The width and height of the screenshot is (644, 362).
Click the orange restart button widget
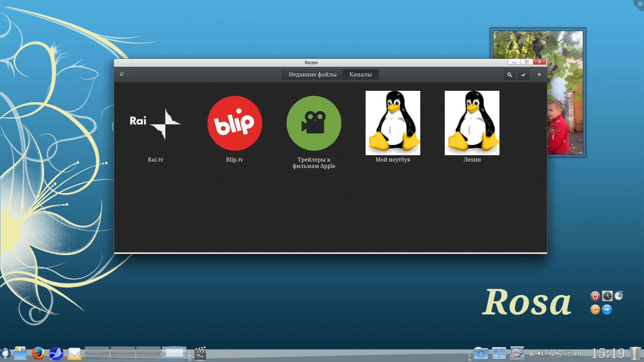pos(595,309)
